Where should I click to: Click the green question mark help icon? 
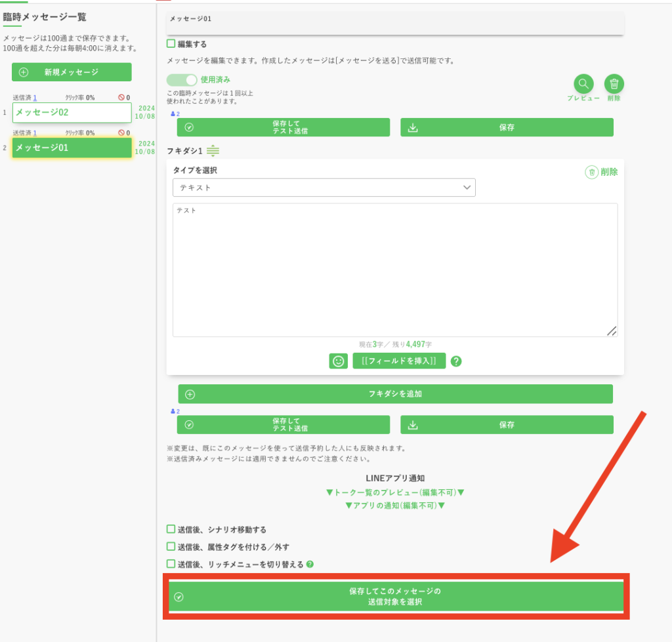click(456, 361)
